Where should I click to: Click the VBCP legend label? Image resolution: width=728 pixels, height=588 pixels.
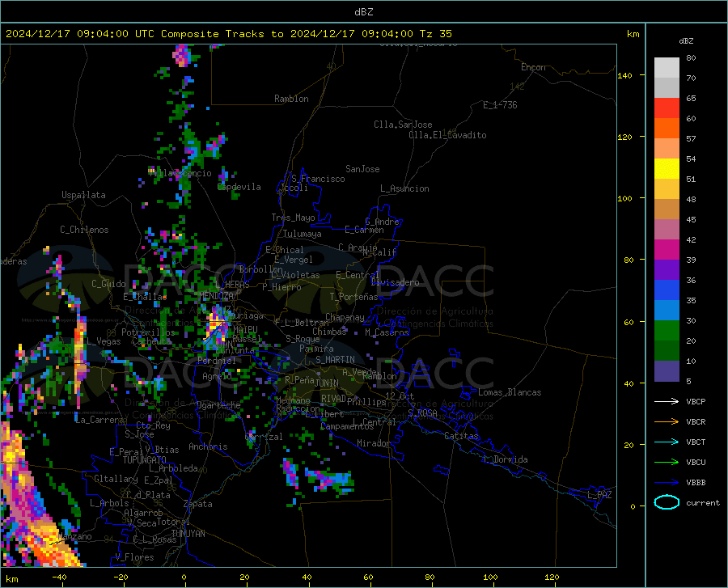pyautogui.click(x=696, y=402)
